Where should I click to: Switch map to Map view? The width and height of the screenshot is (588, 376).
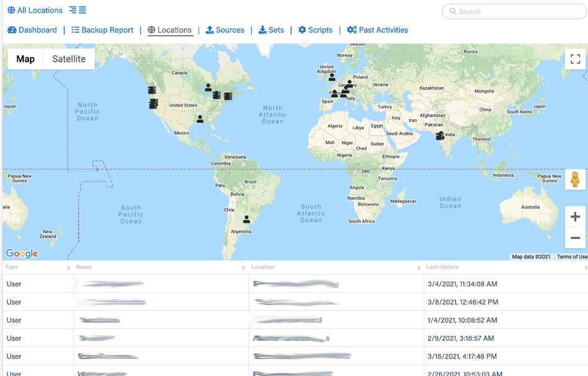25,59
